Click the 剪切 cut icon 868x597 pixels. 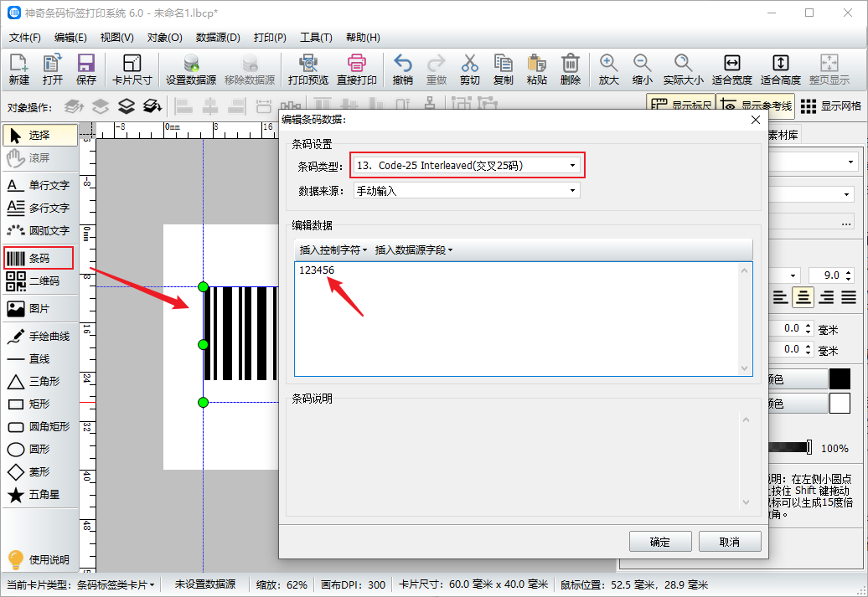click(x=469, y=69)
